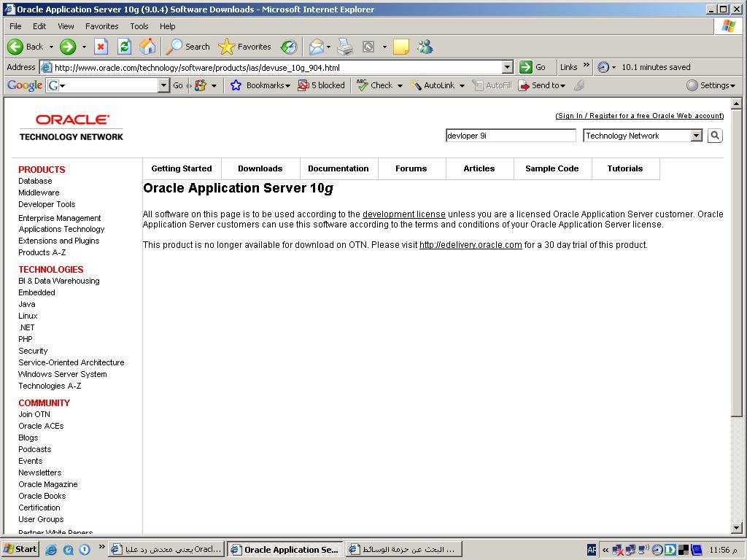Open the http://edelivery.oracle.com link
The width and height of the screenshot is (747, 560).
[x=471, y=245]
